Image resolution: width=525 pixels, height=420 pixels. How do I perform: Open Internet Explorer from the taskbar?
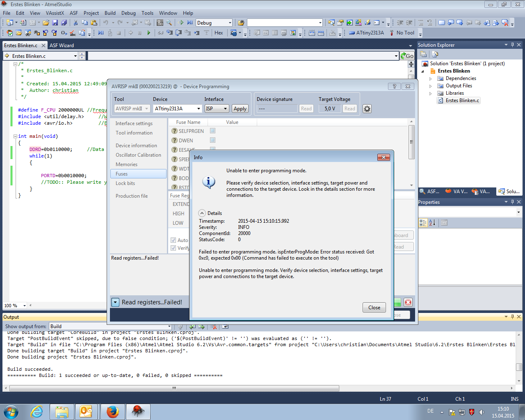(37, 411)
